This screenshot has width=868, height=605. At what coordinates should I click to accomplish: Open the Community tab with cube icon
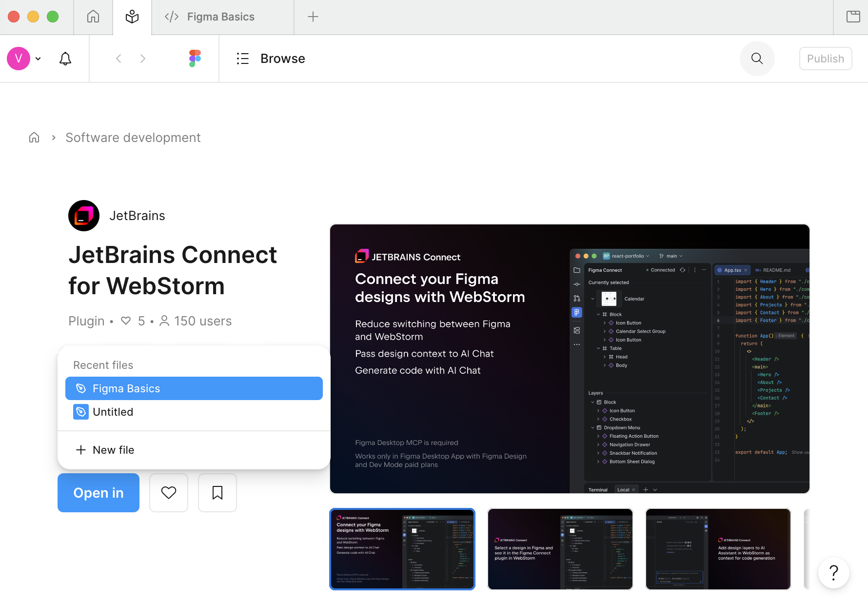coord(132,17)
